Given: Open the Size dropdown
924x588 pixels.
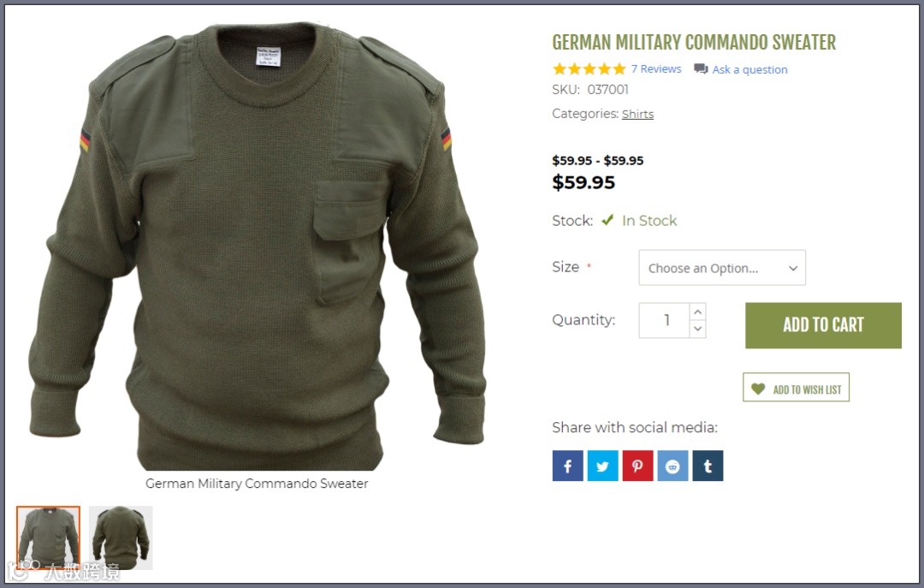Looking at the screenshot, I should click(722, 268).
